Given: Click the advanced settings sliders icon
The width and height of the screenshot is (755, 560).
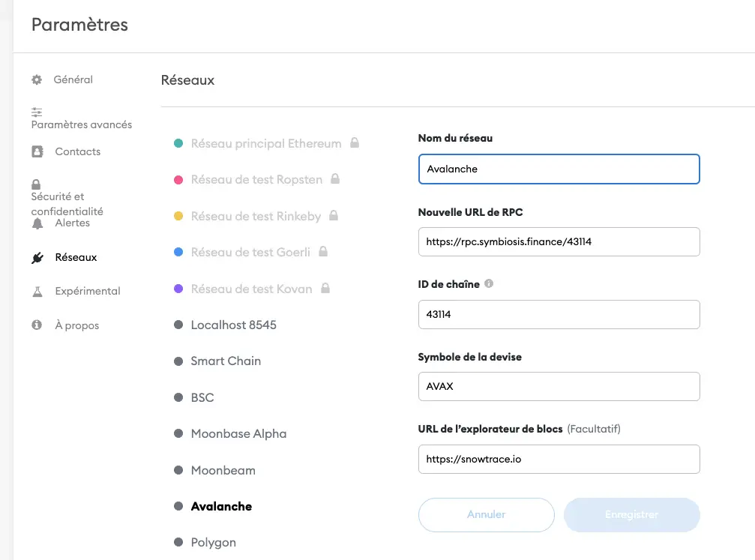Looking at the screenshot, I should tap(37, 112).
